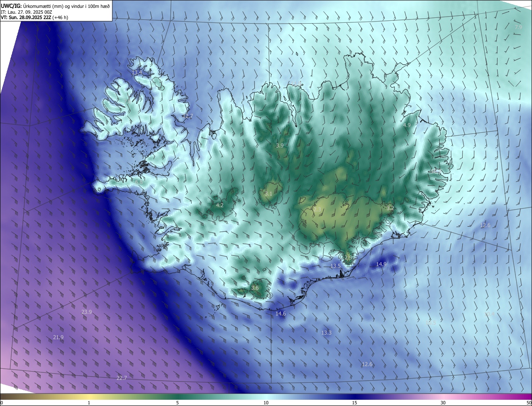Click the 3.9 value on the map
The width and height of the screenshot is (532, 406).
point(280,145)
